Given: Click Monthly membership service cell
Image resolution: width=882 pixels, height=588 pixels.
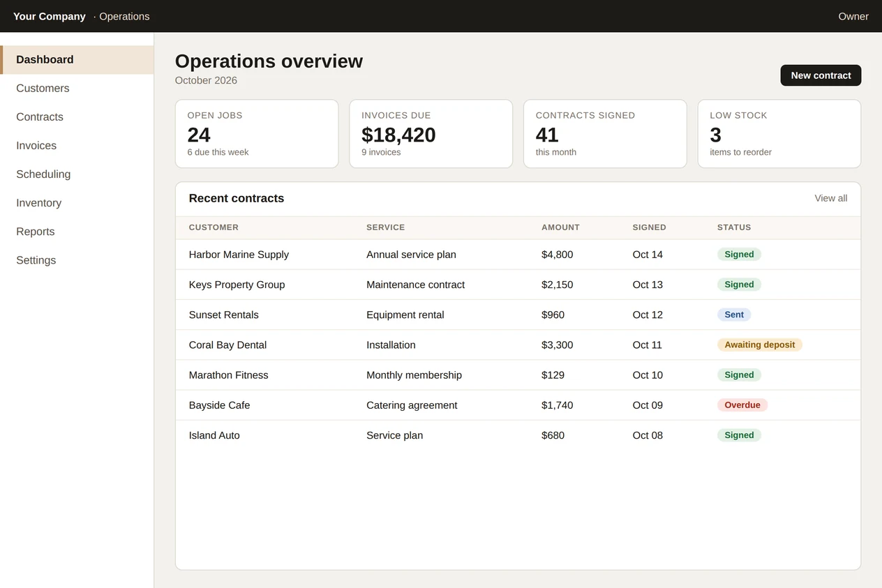Looking at the screenshot, I should point(414,375).
